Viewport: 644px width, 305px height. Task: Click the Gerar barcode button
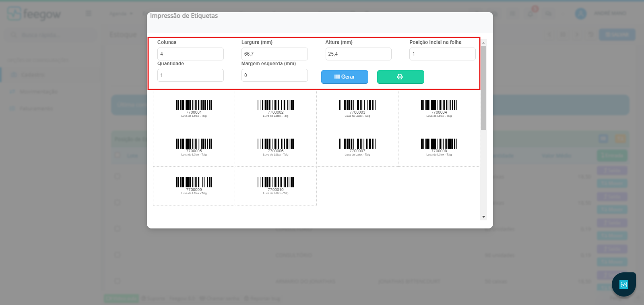tap(345, 77)
